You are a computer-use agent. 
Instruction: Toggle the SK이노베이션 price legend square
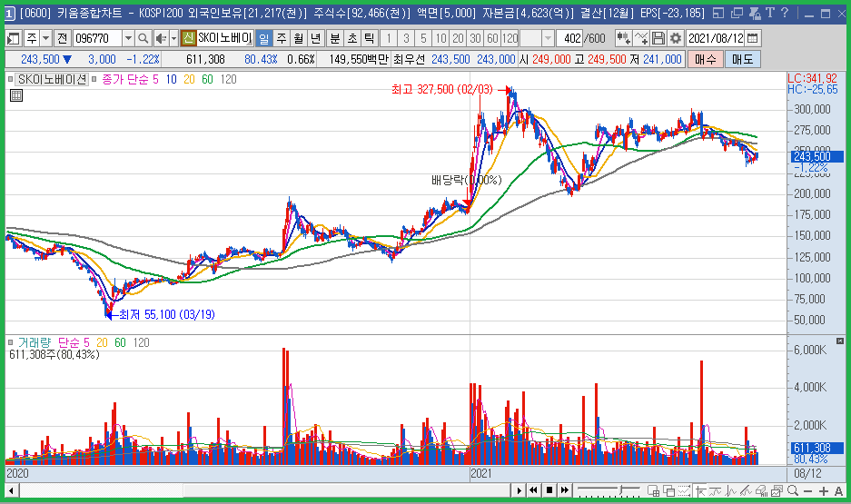point(10,79)
